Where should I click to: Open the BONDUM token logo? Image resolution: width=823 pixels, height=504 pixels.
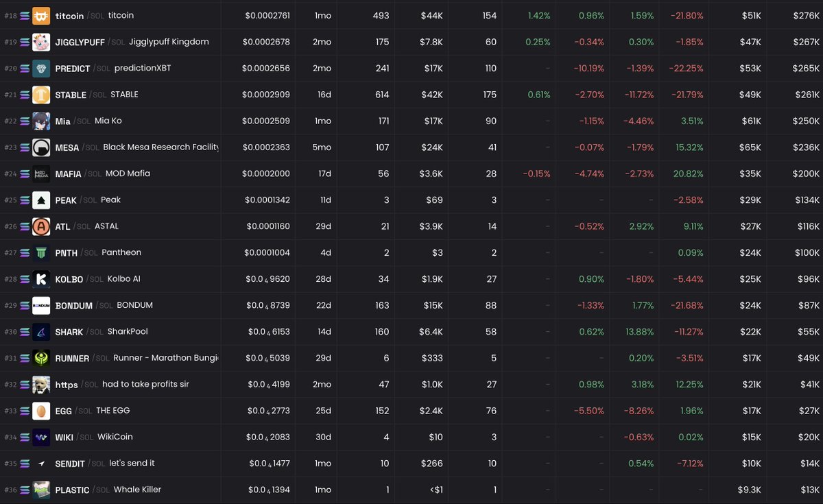coord(41,305)
